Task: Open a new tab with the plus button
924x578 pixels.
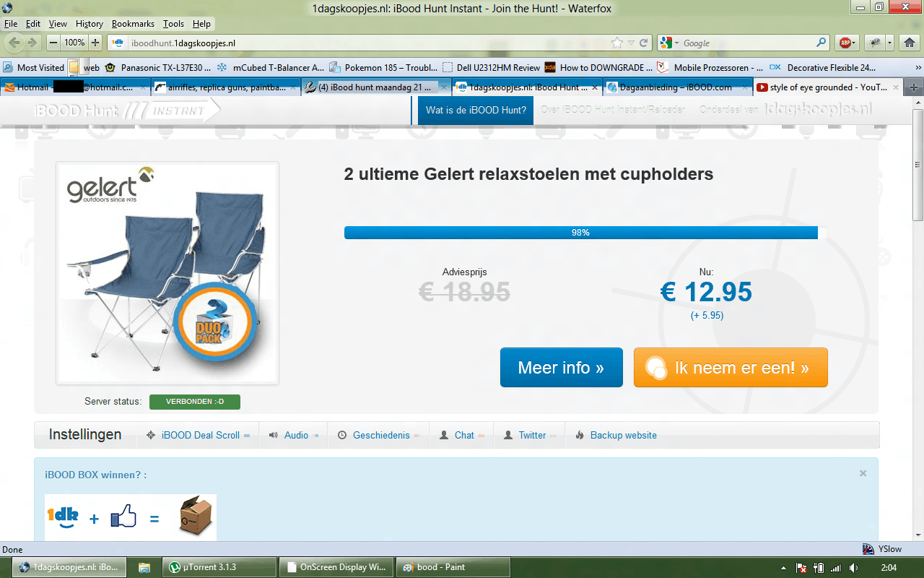Action: tap(914, 87)
